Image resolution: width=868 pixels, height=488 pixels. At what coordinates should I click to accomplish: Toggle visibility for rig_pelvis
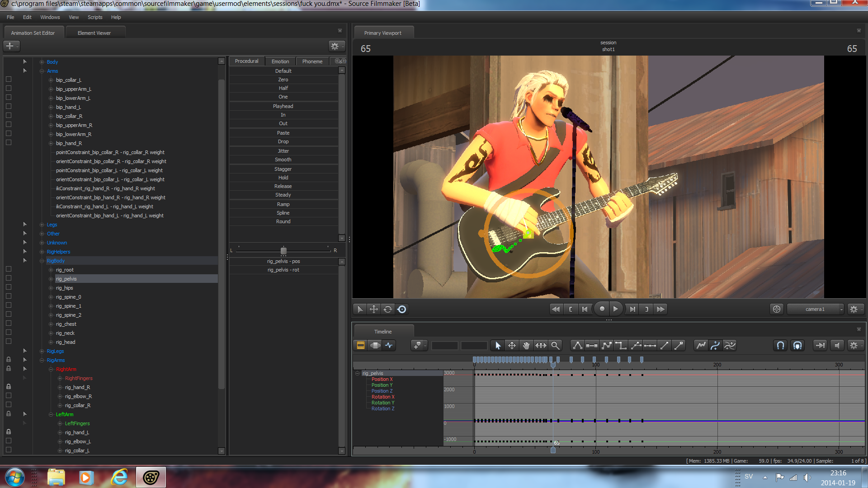click(8, 279)
